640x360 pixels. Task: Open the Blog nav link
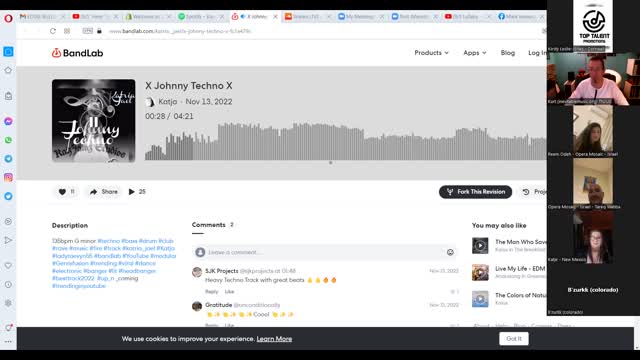click(508, 53)
